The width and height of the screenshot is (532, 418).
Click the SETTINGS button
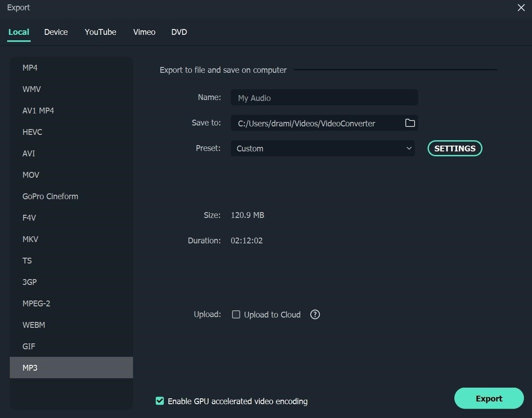tap(454, 148)
